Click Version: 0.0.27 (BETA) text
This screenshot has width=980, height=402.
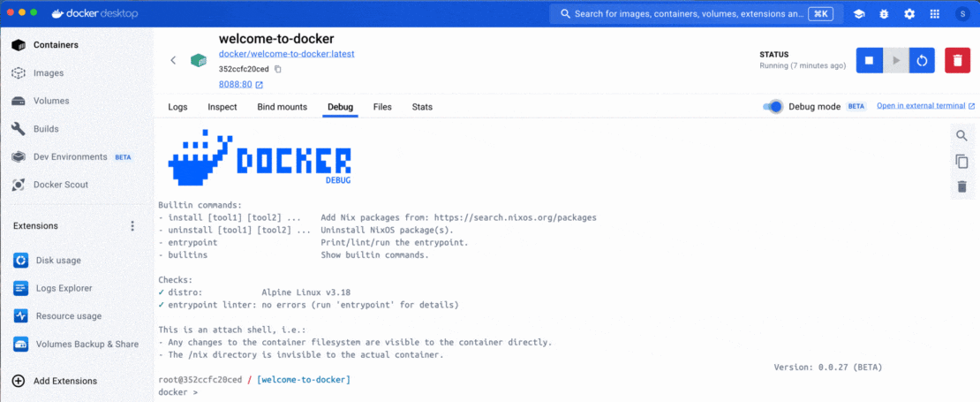pyautogui.click(x=828, y=367)
